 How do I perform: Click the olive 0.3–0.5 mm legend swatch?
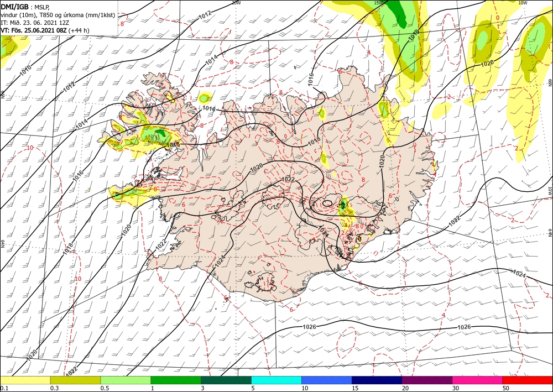click(x=75, y=380)
